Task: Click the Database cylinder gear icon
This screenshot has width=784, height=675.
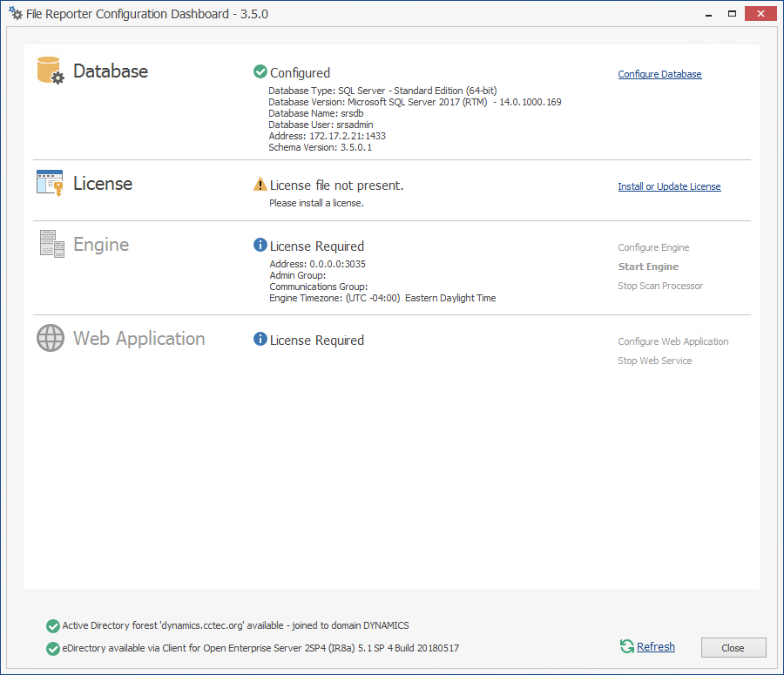Action: (x=51, y=71)
